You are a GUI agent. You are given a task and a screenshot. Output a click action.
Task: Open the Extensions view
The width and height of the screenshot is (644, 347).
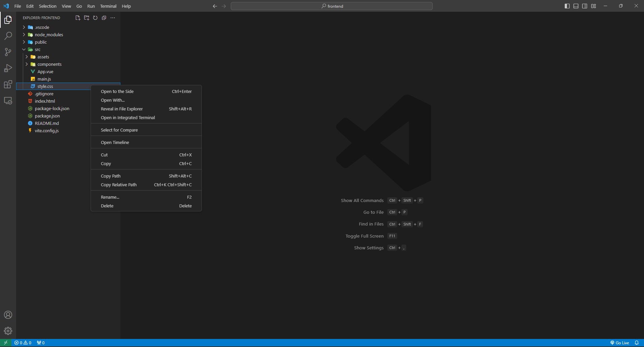click(8, 84)
